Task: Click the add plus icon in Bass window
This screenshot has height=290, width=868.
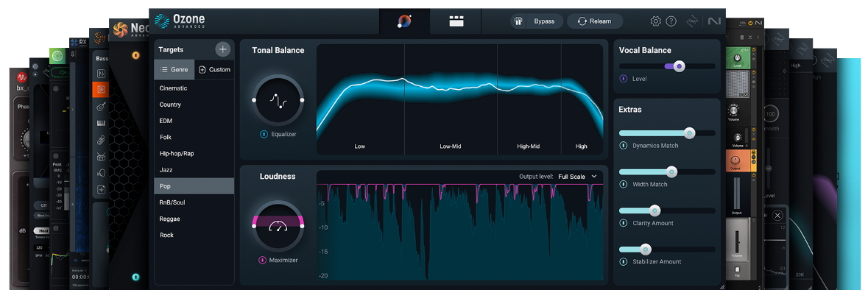Action: (101, 189)
